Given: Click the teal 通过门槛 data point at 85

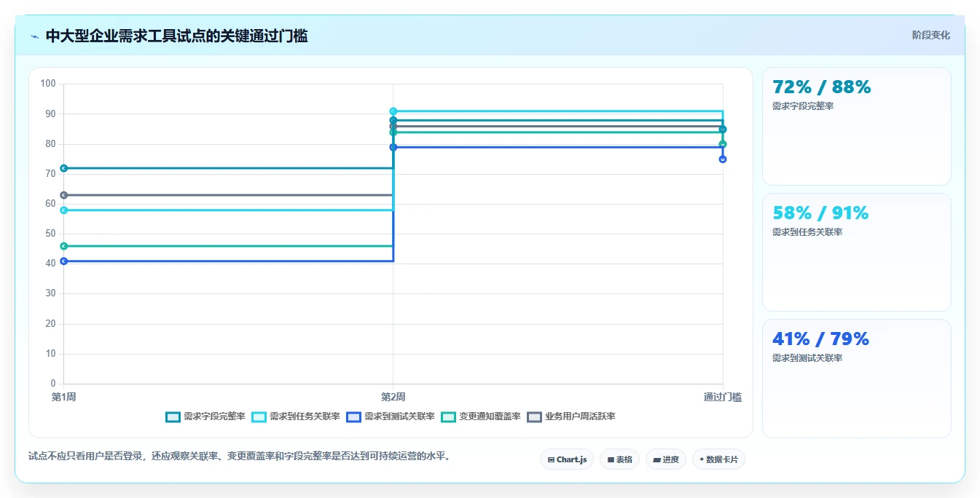Looking at the screenshot, I should click(x=723, y=130).
